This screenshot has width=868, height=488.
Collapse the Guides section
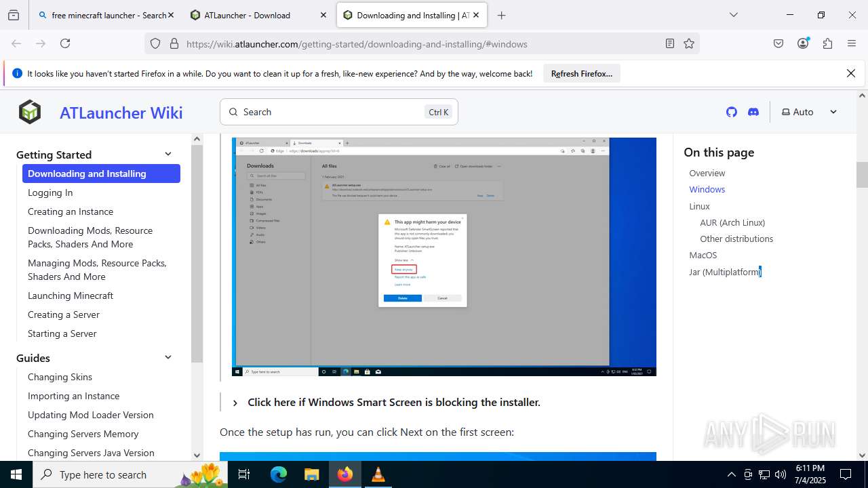(168, 357)
